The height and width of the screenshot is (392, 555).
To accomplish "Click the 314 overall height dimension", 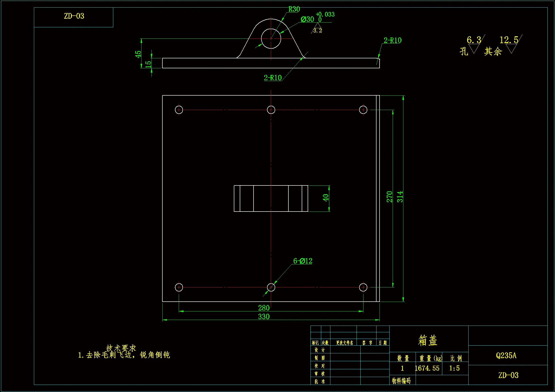I will tap(400, 197).
